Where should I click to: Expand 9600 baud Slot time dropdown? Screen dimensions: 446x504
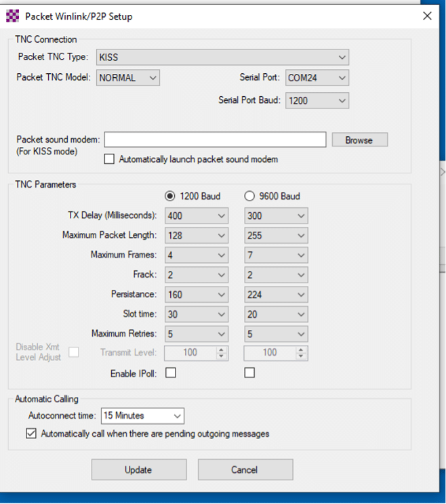[276, 314]
